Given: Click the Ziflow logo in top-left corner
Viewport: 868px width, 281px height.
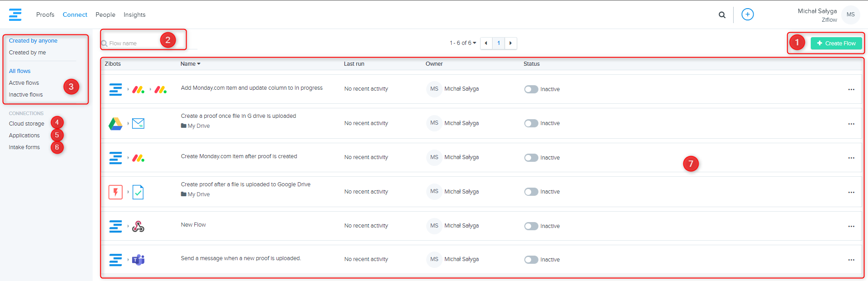Looking at the screenshot, I should click(x=15, y=15).
